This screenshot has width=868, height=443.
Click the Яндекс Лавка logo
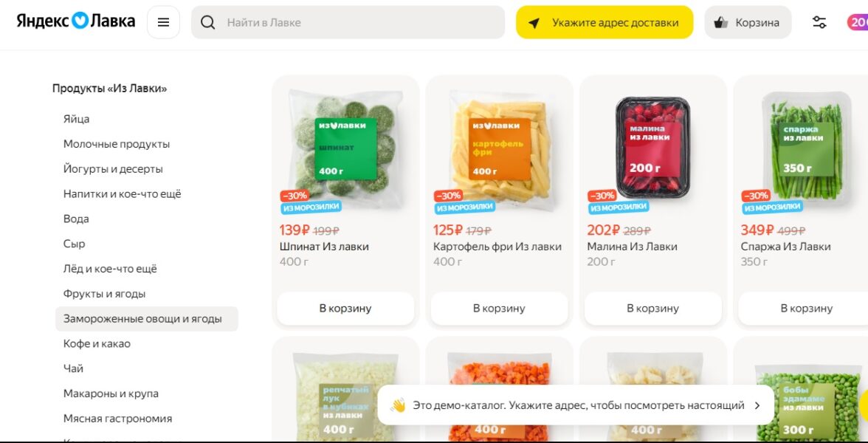(76, 21)
